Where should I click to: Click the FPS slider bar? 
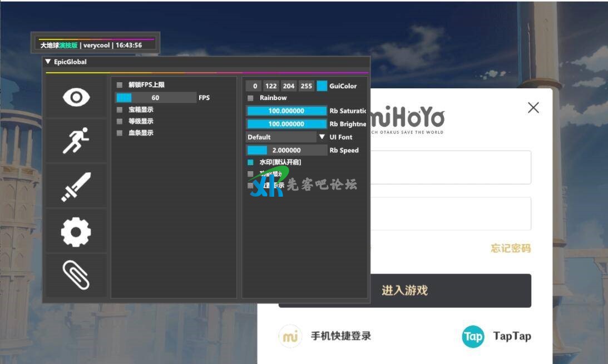[155, 98]
